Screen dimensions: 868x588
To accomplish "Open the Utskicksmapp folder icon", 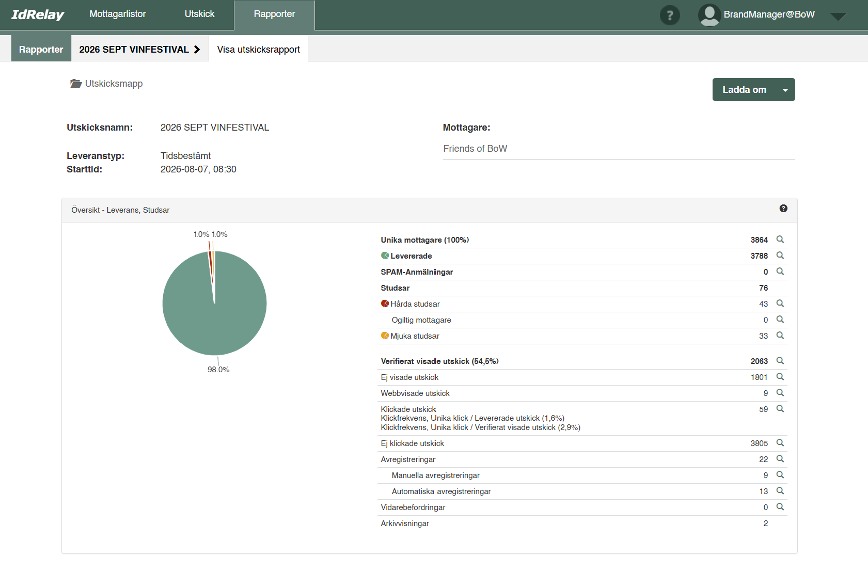I will tap(76, 84).
